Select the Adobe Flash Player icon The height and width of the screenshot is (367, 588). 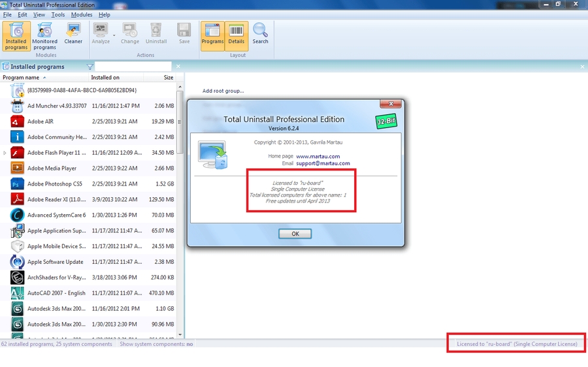[17, 153]
